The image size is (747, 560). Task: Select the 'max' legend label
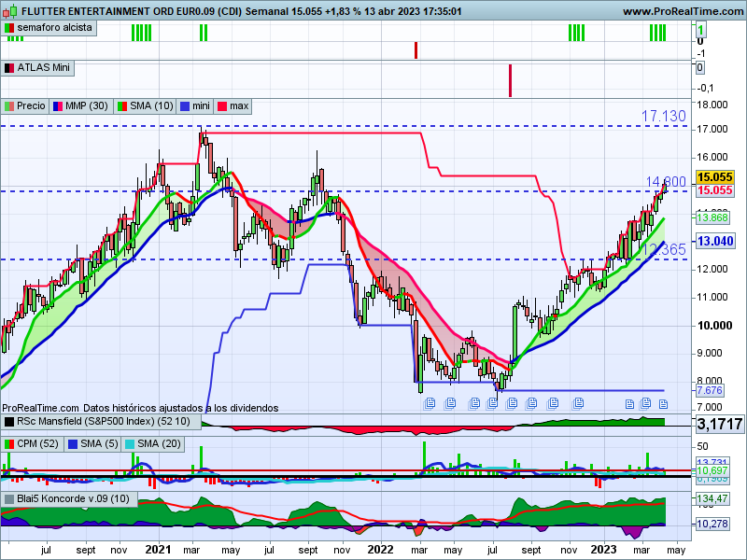pyautogui.click(x=233, y=105)
